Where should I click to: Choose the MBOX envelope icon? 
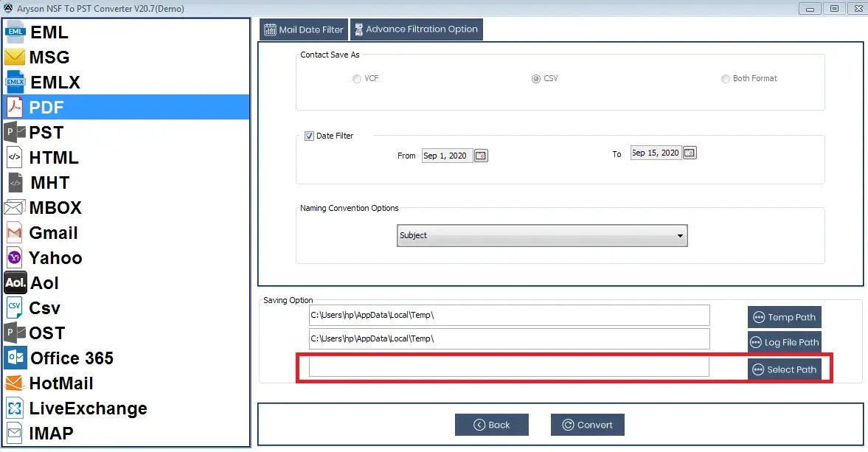coord(15,207)
